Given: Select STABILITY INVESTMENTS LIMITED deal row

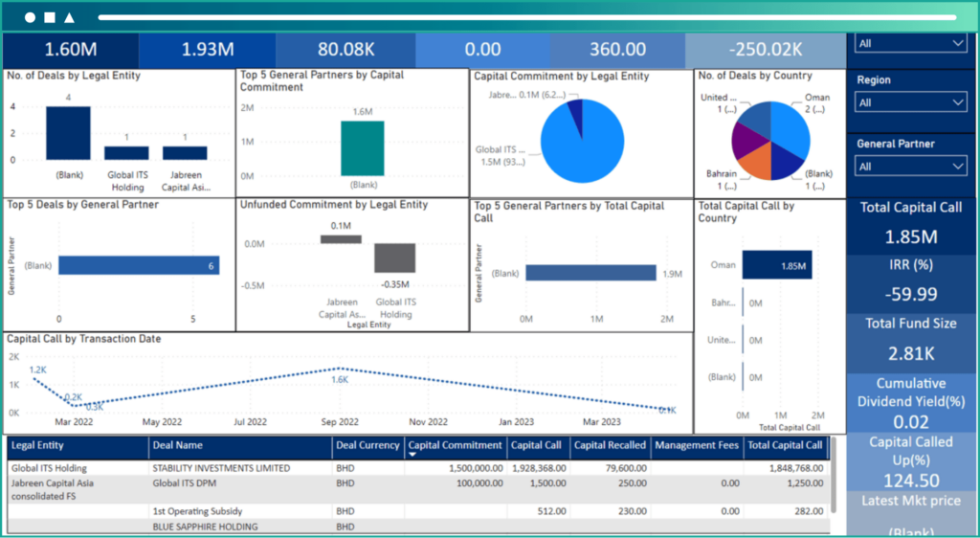Looking at the screenshot, I should pyautogui.click(x=221, y=469).
